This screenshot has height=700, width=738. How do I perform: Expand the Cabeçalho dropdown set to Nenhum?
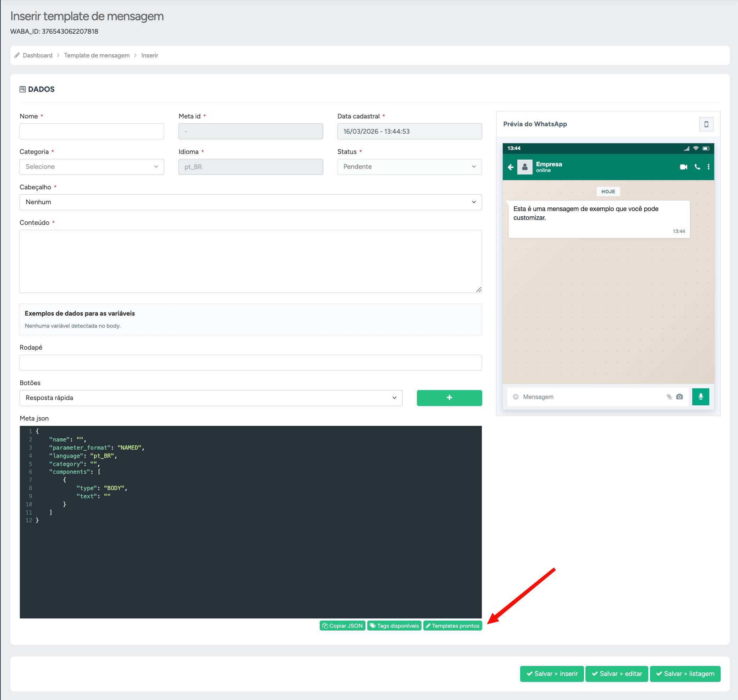(x=250, y=202)
